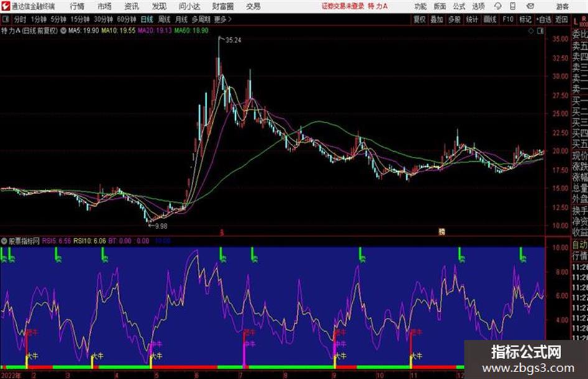Image resolution: width=588 pixels, height=379 pixels.
Task: Click the customer service headset icon
Action: [x=498, y=6]
